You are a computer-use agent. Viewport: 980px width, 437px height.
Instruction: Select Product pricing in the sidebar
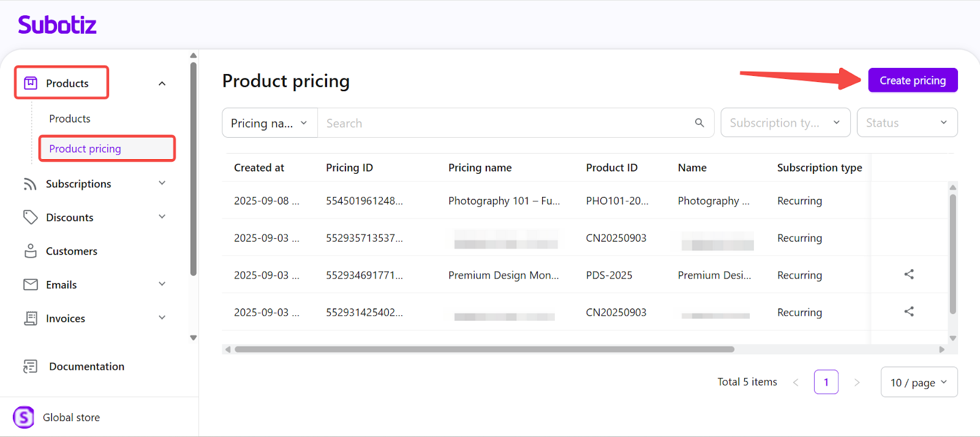[85, 149]
